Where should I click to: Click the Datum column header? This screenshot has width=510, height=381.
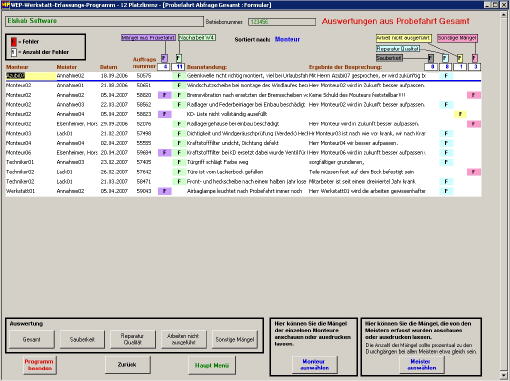click(x=108, y=67)
